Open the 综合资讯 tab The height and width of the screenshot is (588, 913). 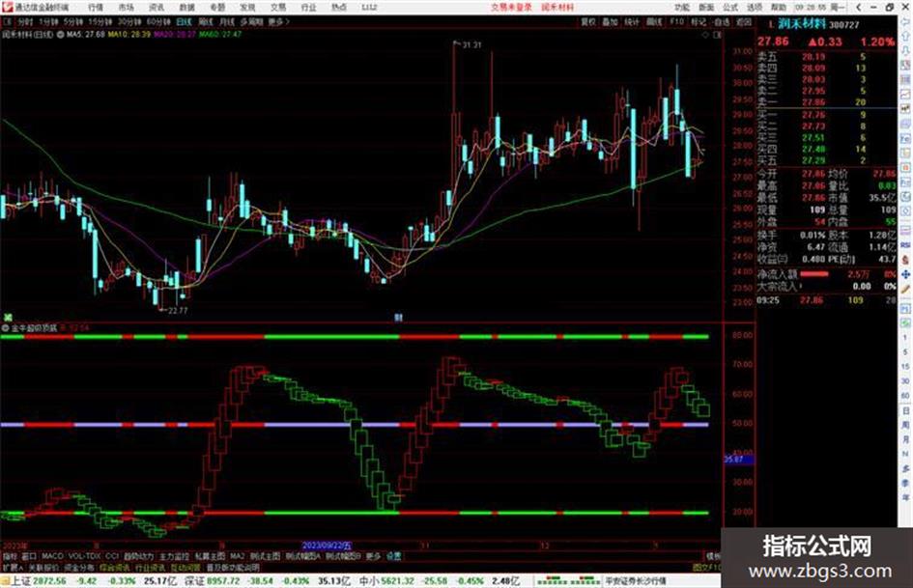[115, 567]
